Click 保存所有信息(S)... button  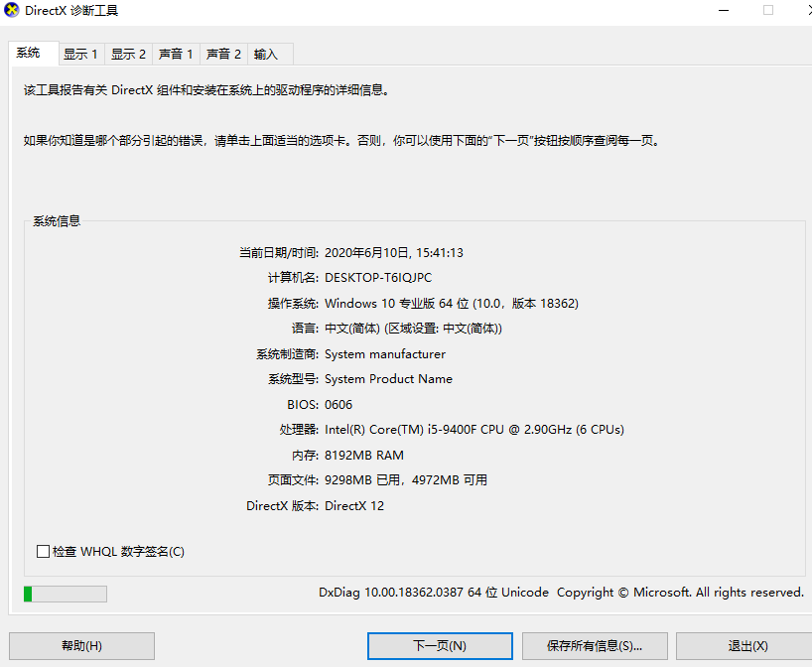point(595,646)
